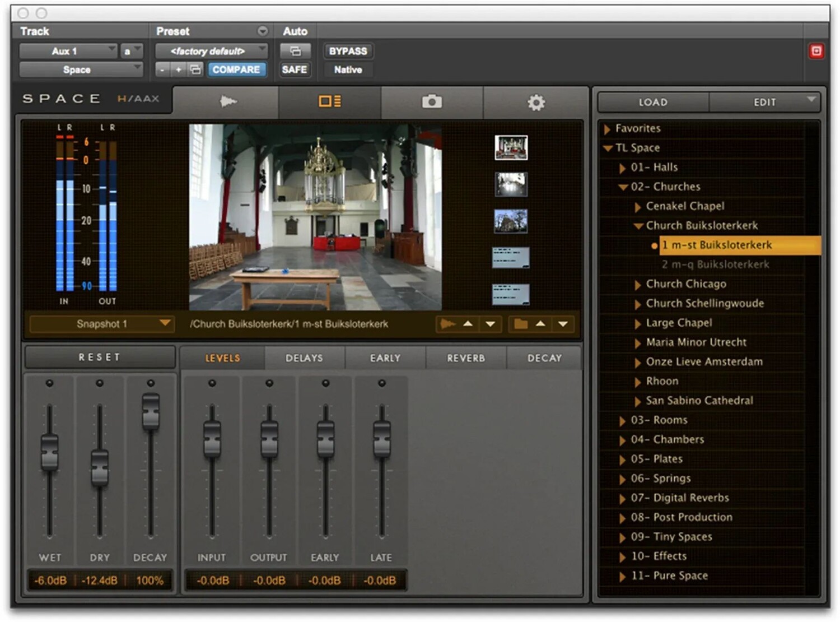The height and width of the screenshot is (622, 840).
Task: Open the settings gear icon tab
Action: click(536, 103)
